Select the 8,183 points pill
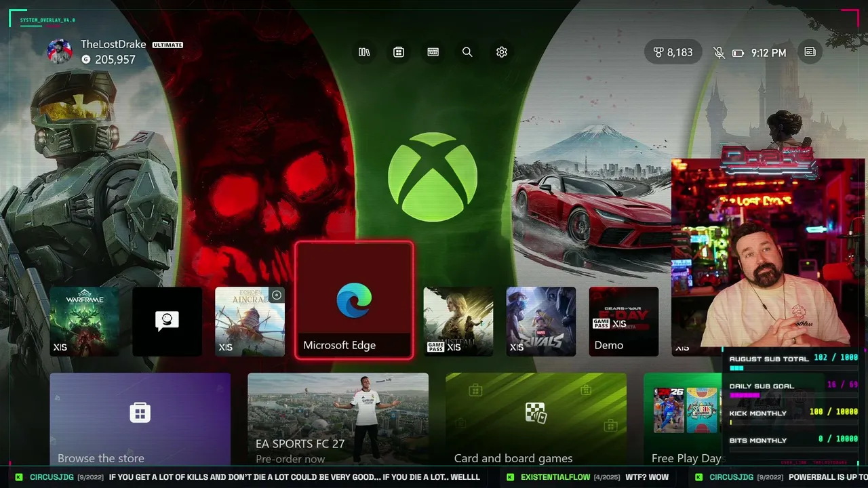Screen dimensions: 868x488 [x=673, y=52]
